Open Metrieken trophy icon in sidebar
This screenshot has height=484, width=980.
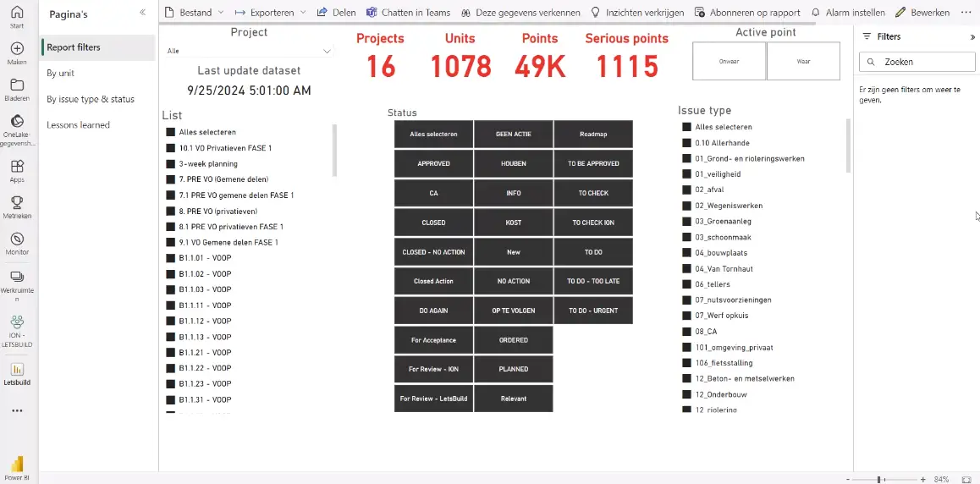(x=17, y=202)
